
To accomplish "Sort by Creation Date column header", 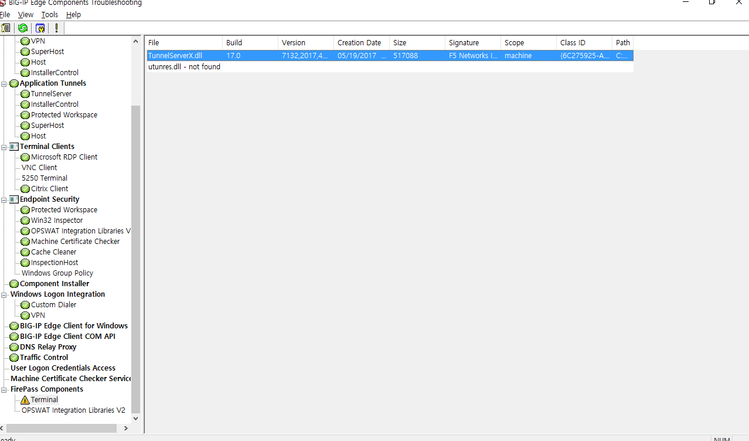I will (362, 43).
